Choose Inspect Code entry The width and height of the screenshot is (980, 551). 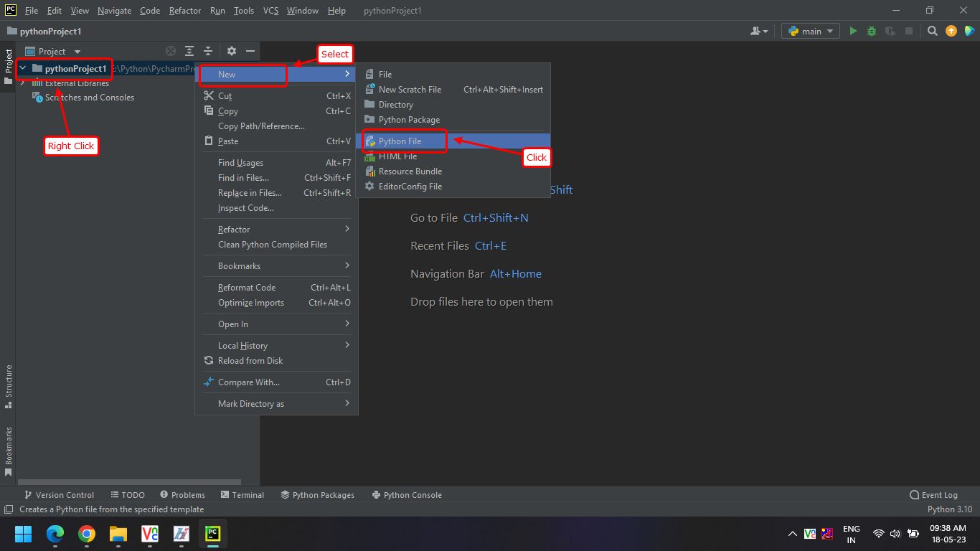pyautogui.click(x=276, y=208)
